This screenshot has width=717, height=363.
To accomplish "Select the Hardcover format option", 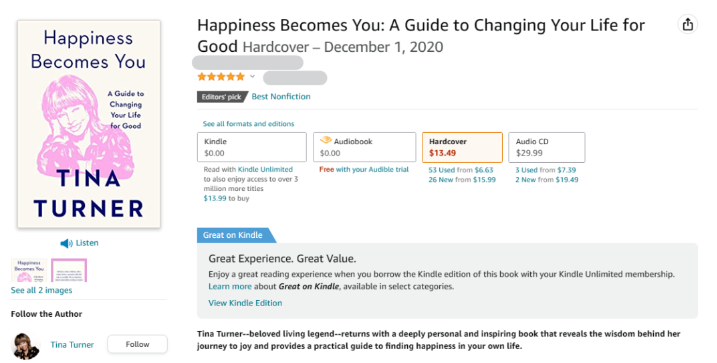I will [462, 147].
